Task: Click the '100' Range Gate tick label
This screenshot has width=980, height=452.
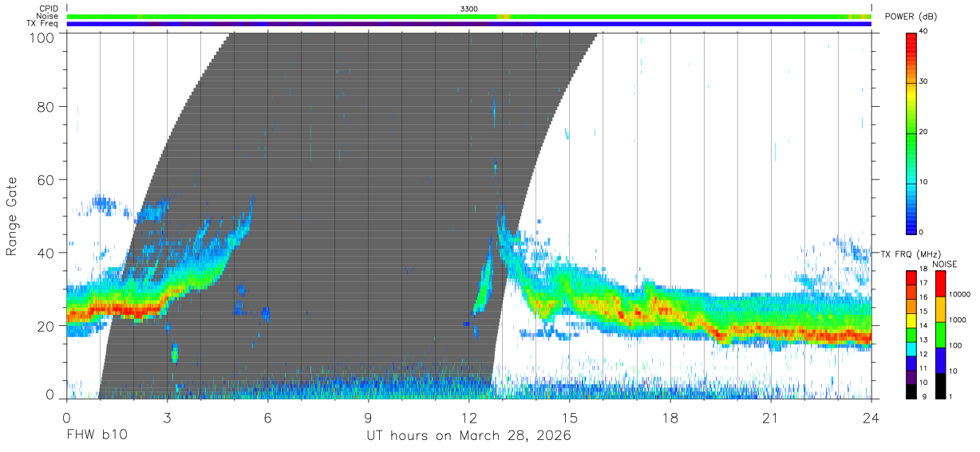Action: coord(42,37)
